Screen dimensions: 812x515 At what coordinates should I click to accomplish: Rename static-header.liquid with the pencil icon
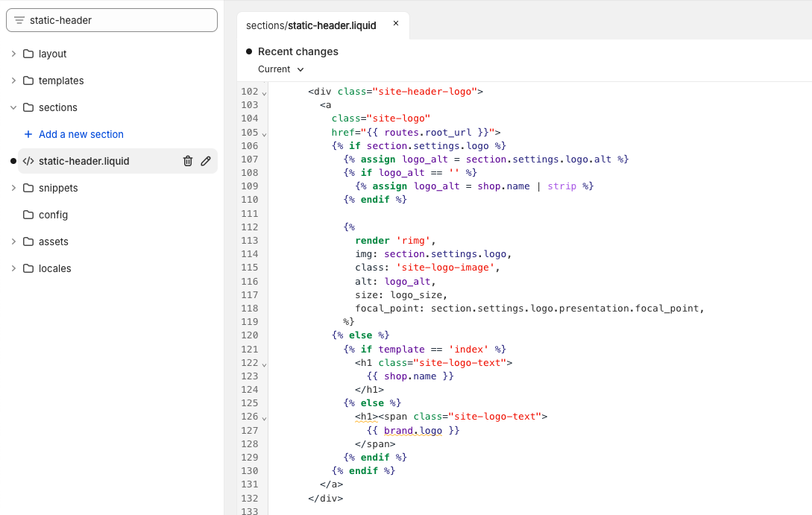point(206,161)
